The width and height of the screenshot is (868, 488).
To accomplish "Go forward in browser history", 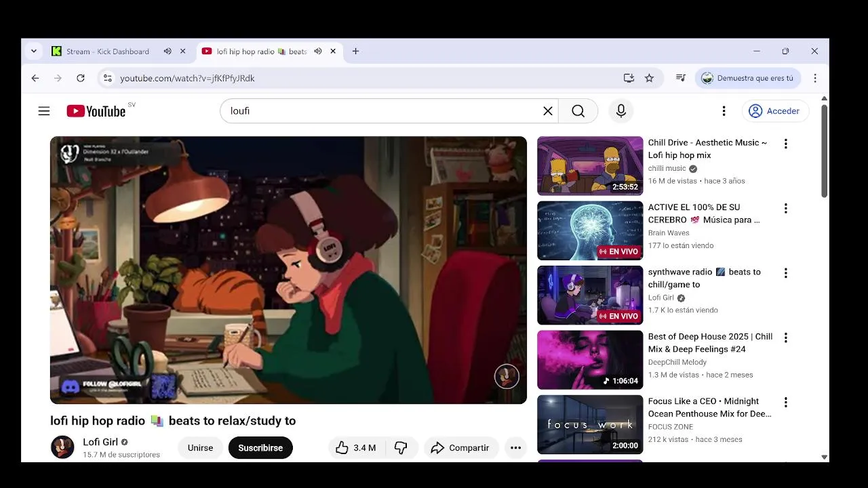I will click(x=58, y=78).
